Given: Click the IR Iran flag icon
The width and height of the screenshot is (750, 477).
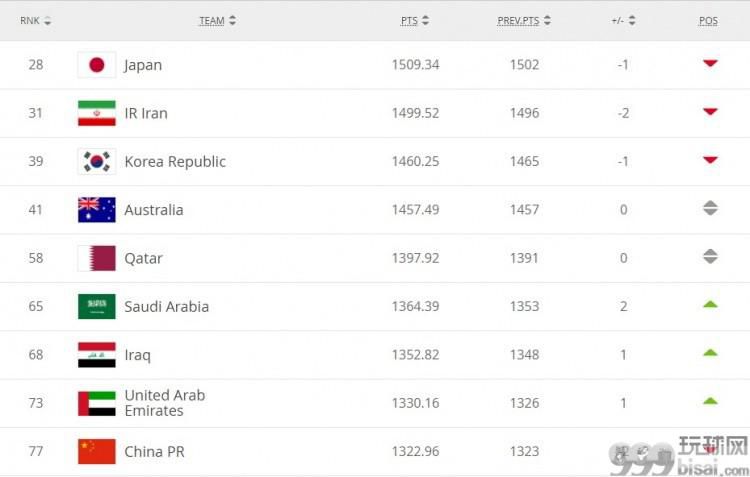Looking at the screenshot, I should point(97,113).
